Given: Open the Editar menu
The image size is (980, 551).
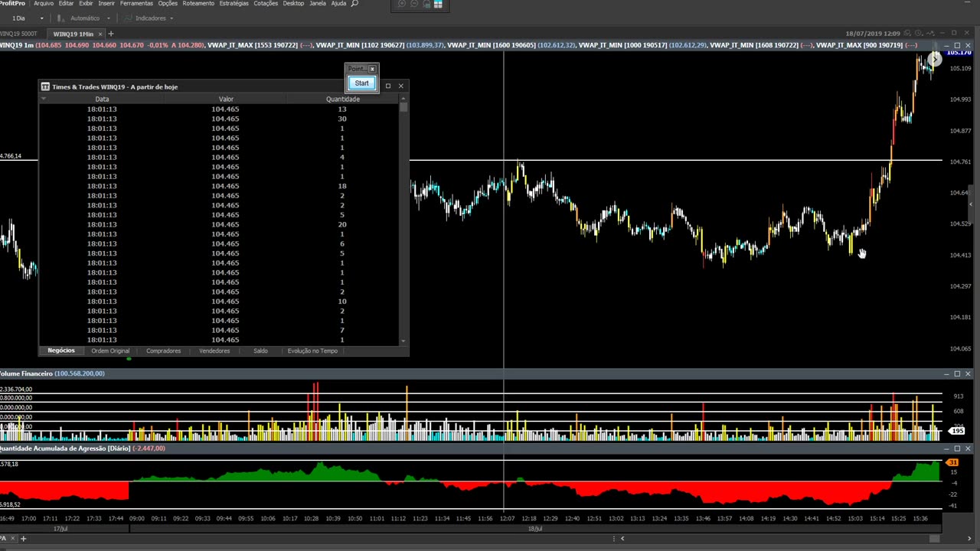Looking at the screenshot, I should [x=66, y=3].
